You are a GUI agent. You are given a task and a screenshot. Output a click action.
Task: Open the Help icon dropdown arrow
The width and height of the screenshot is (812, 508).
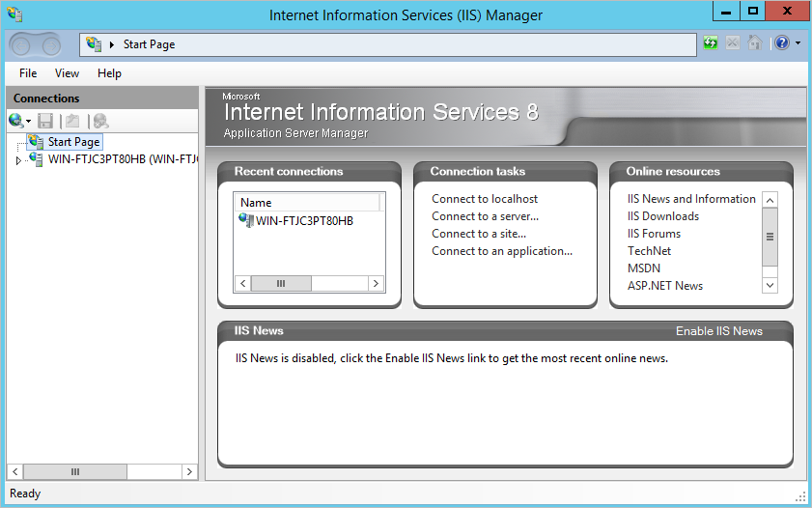click(x=798, y=43)
